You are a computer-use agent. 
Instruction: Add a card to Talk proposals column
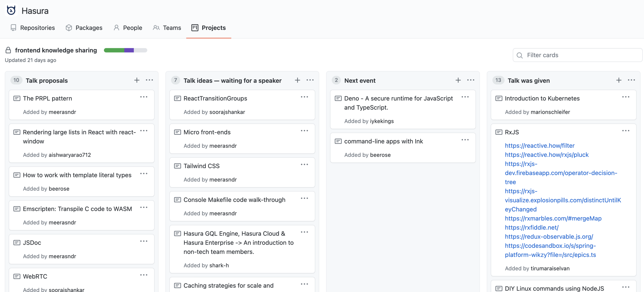point(137,80)
